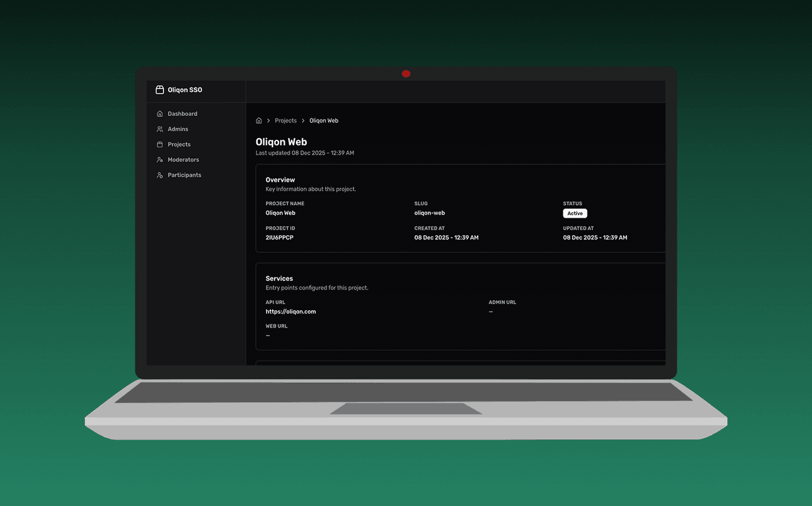
Task: Click the Moderators user icon in sidebar
Action: tap(160, 160)
